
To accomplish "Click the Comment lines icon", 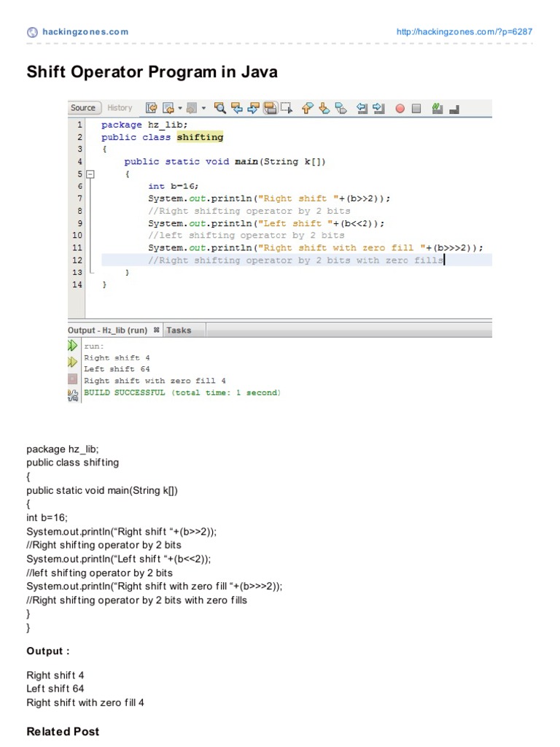I will tap(437, 108).
